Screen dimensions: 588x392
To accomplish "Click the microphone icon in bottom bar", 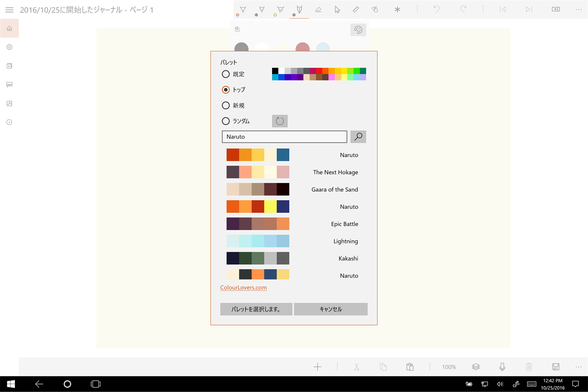I will coord(502,367).
